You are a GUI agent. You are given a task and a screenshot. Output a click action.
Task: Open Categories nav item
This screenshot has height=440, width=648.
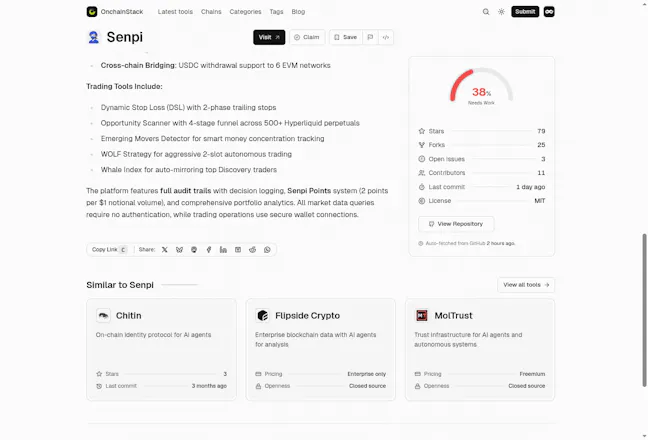click(245, 12)
